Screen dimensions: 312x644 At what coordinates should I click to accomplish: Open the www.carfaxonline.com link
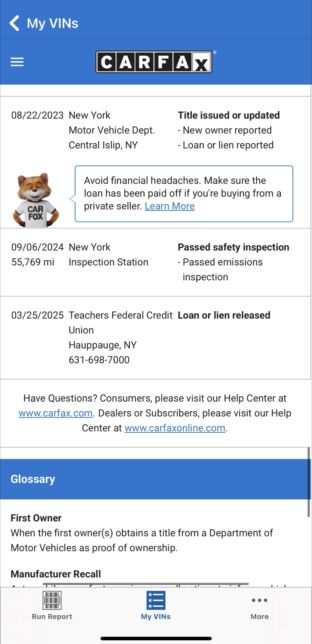pos(175,428)
